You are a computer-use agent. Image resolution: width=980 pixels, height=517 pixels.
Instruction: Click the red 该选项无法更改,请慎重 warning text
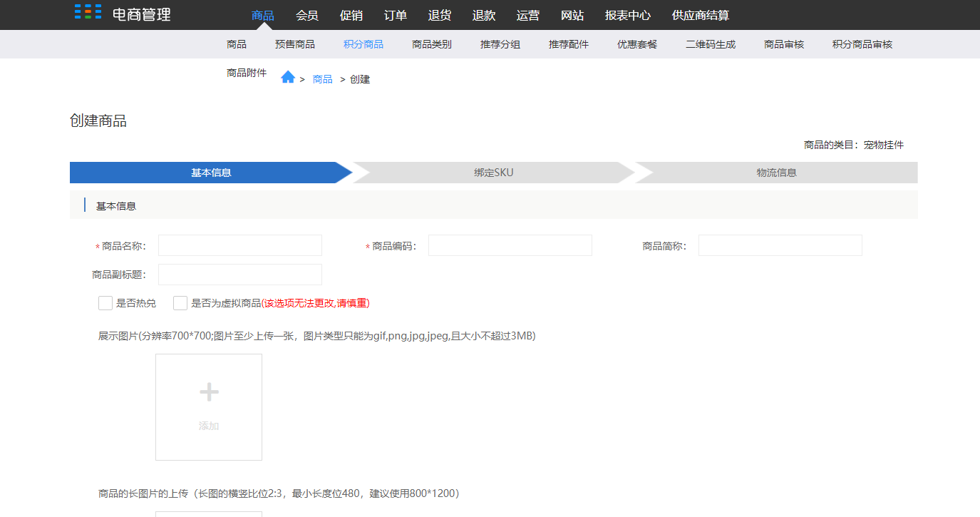point(316,303)
